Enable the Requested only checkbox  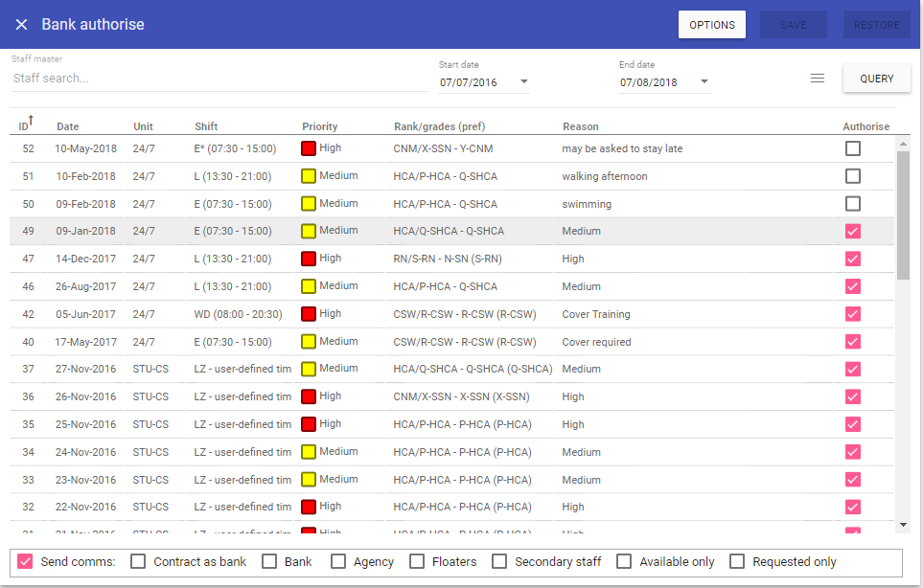(737, 561)
